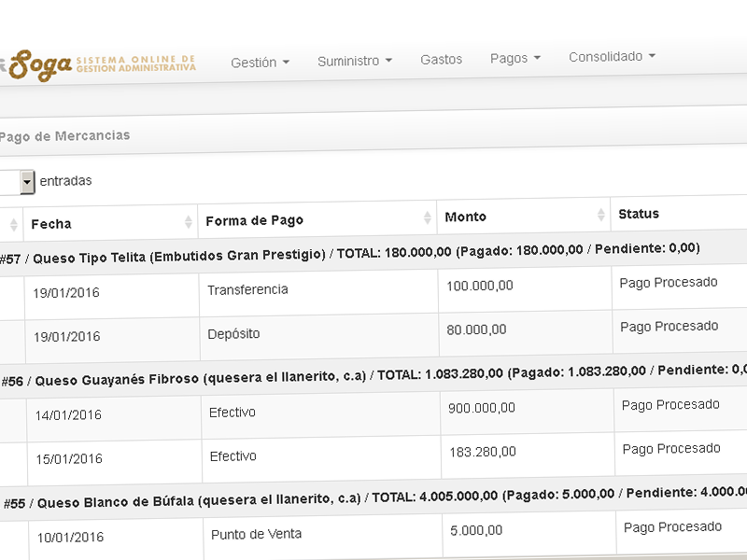Sort by the Fecha column header
The image size is (747, 560).
click(51, 224)
